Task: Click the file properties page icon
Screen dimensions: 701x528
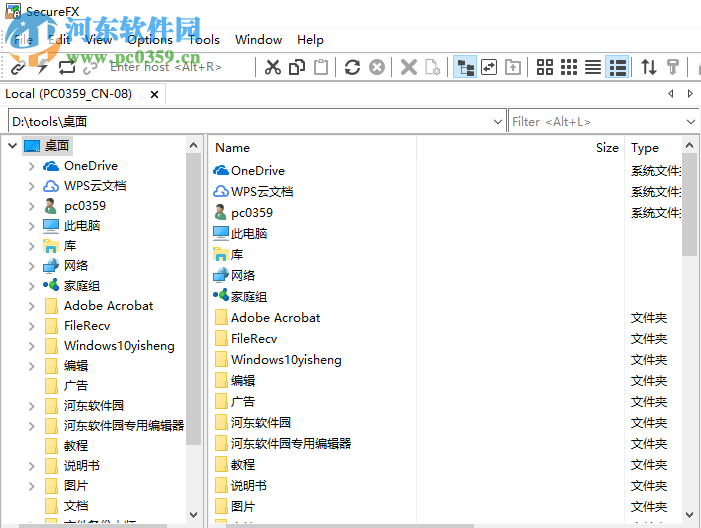Action: pyautogui.click(x=433, y=68)
